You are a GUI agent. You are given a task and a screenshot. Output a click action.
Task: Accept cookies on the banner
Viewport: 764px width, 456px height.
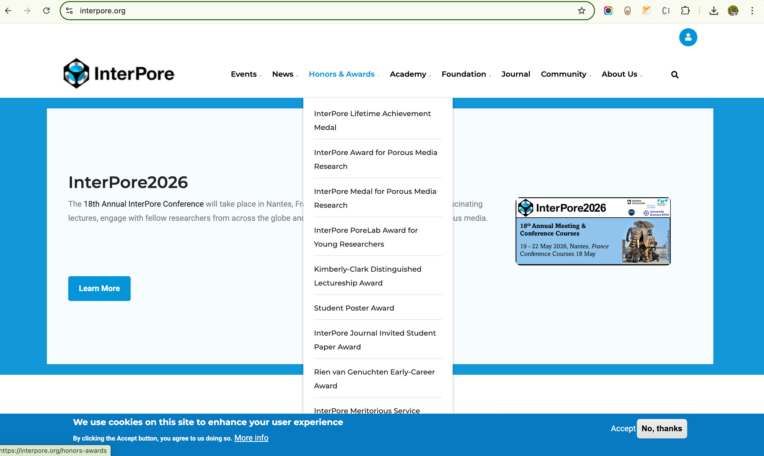click(x=623, y=429)
